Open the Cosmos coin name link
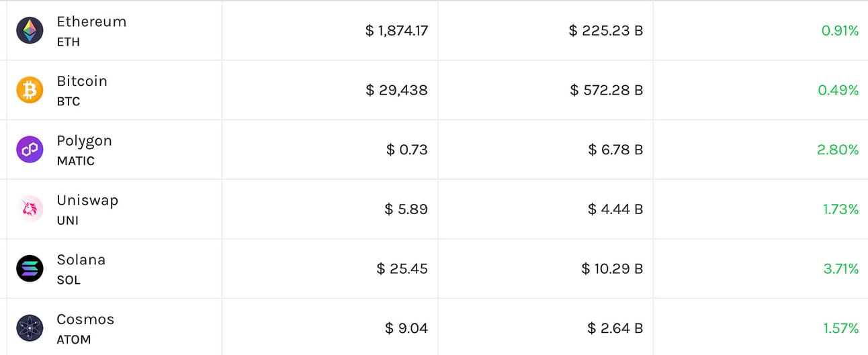The height and width of the screenshot is (355, 868). tap(85, 319)
